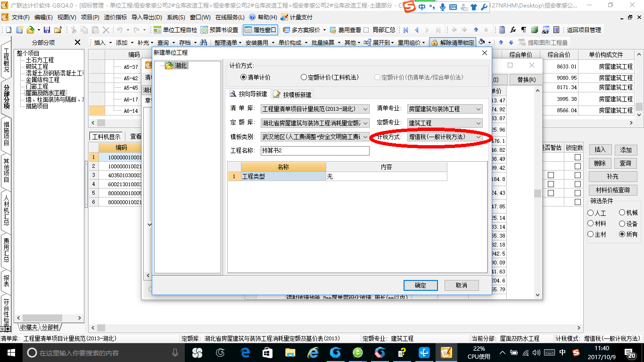Click 解除清单锁定 lock button
644x362 pixels.
click(453, 42)
